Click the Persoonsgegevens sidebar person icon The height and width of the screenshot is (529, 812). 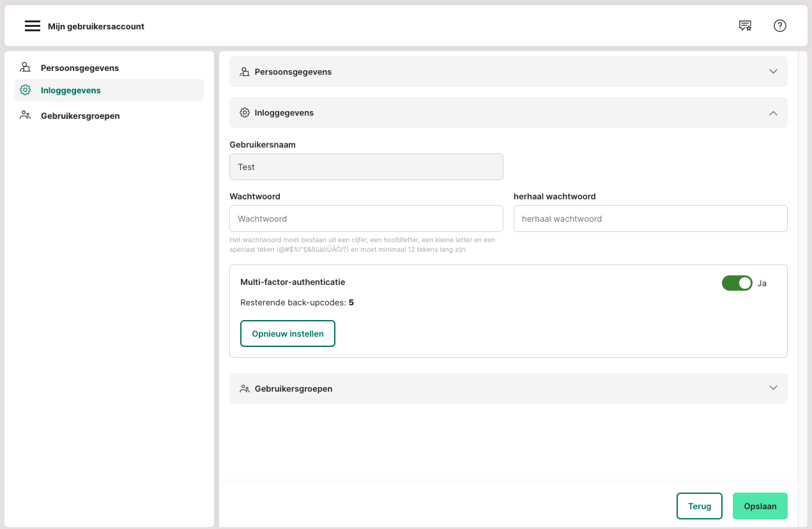pos(26,68)
